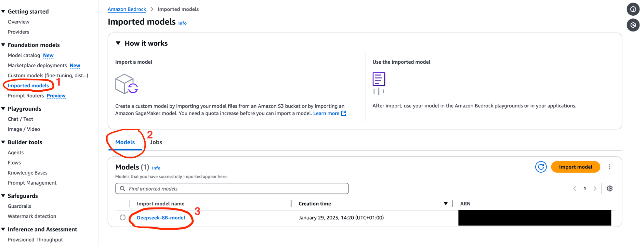
Task: Open Providers in the sidebar
Action: (x=18, y=32)
